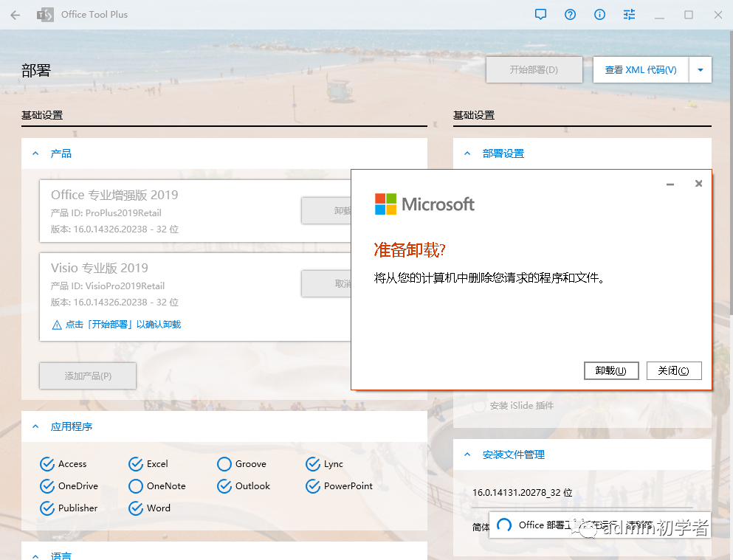Click the VisioPro2019Retail product ID text
The image size is (733, 560).
[125, 286]
